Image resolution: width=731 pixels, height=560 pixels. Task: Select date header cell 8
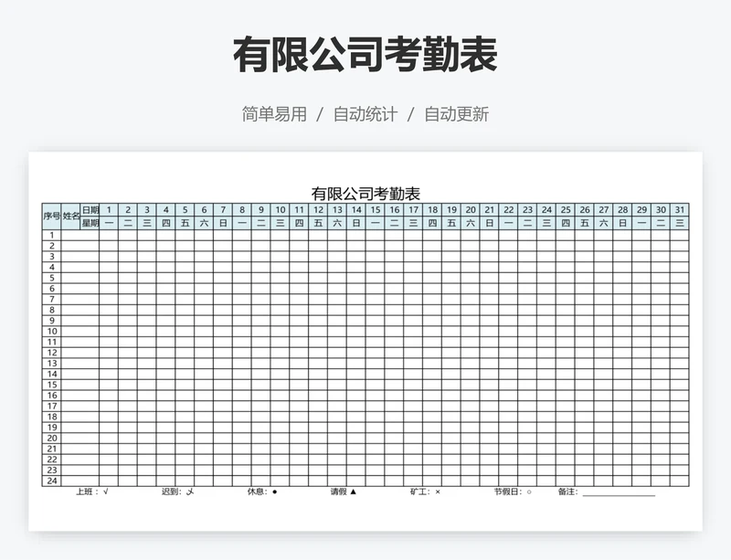pyautogui.click(x=242, y=210)
